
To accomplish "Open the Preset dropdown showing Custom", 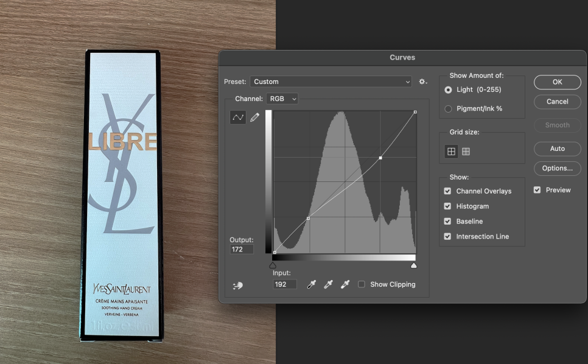I will click(331, 82).
